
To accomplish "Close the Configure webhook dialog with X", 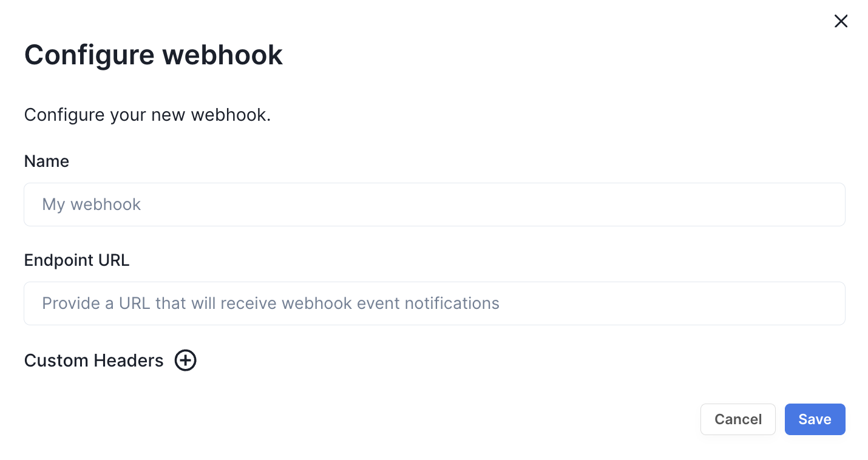I will tap(841, 21).
